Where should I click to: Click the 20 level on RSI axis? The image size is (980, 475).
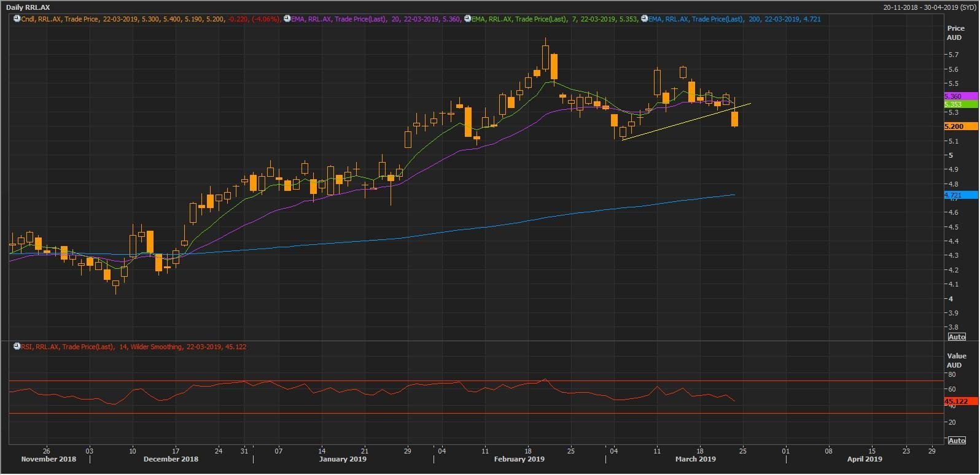954,422
